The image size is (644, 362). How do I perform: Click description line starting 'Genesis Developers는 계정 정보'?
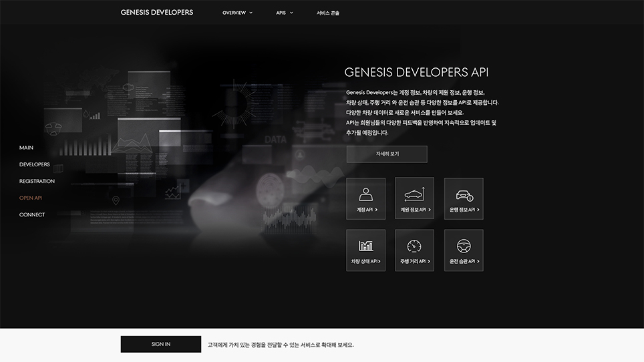coord(416,93)
